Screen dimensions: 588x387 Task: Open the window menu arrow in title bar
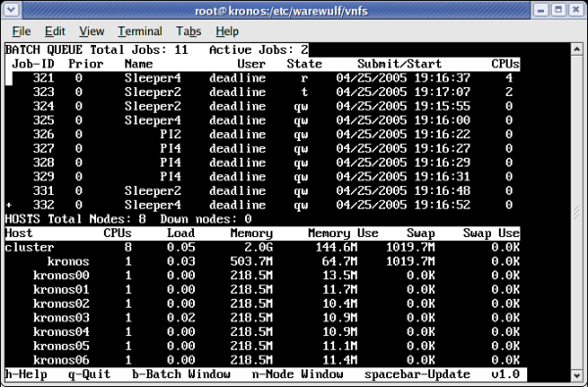pyautogui.click(x=11, y=10)
